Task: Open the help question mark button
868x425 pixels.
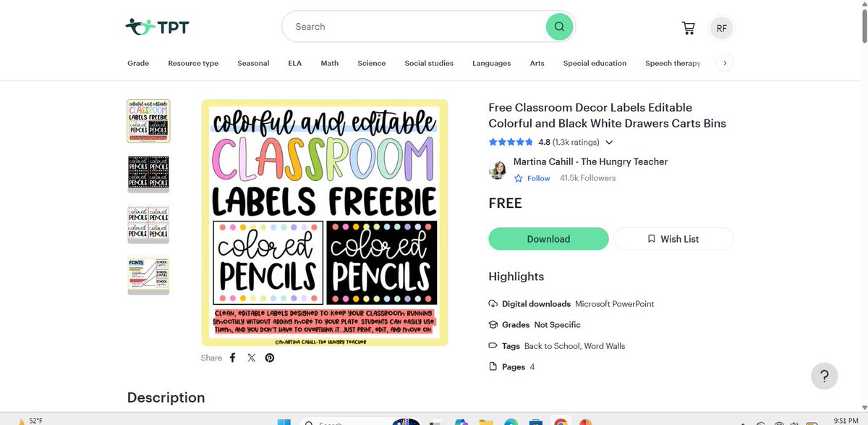Action: coord(825,376)
